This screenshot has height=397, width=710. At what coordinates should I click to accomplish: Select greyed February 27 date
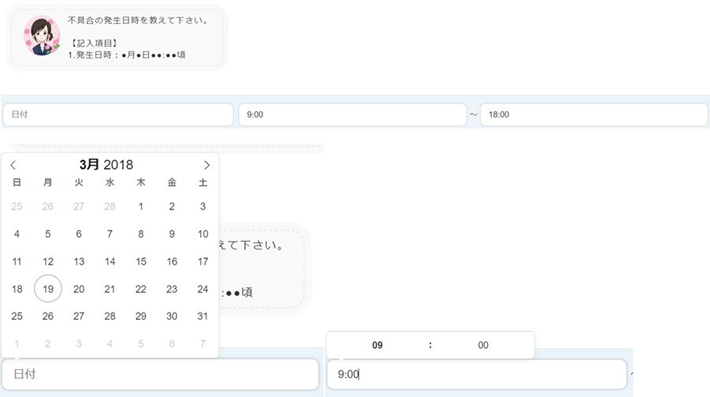pos(79,206)
